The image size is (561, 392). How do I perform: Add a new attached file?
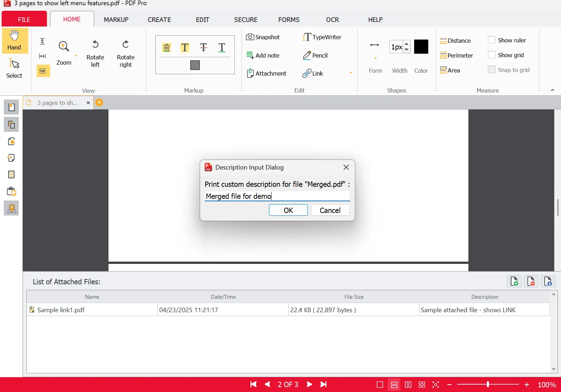tap(514, 281)
